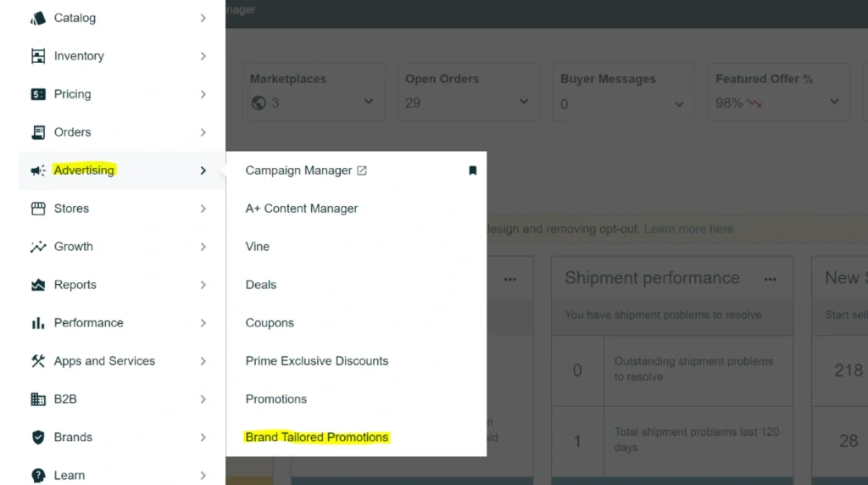868x485 pixels.
Task: Click the Pricing dollar icon
Action: [x=38, y=94]
